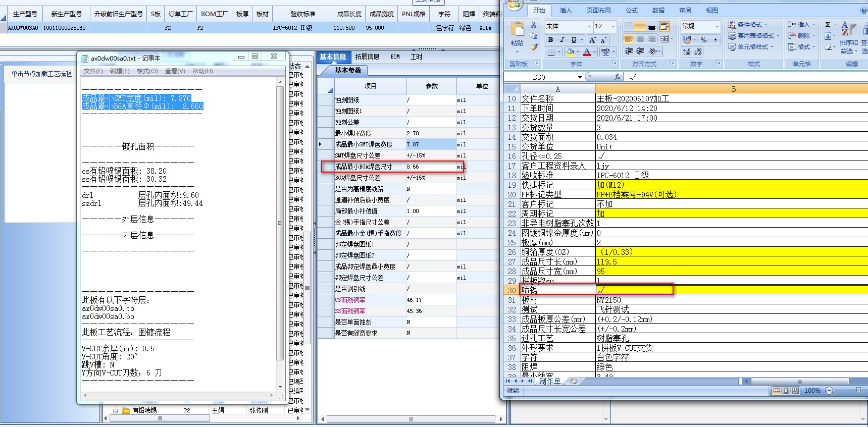The image size is (868, 427).
Task: Decrease indent in Excel alignment group
Action: (629, 51)
